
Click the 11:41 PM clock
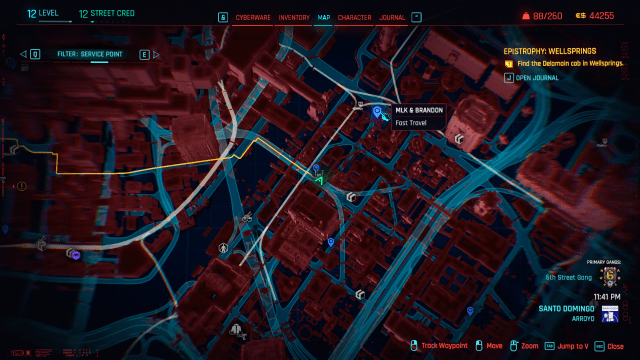click(607, 297)
